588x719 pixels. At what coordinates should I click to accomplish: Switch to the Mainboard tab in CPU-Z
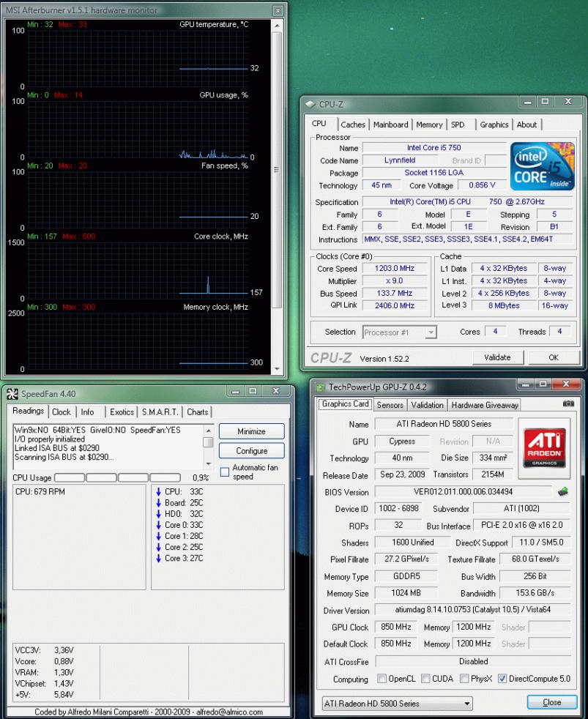tap(390, 124)
